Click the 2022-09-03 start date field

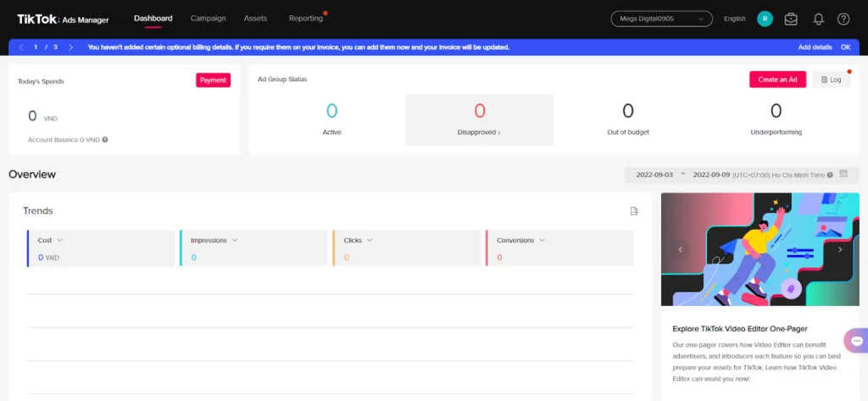(654, 175)
